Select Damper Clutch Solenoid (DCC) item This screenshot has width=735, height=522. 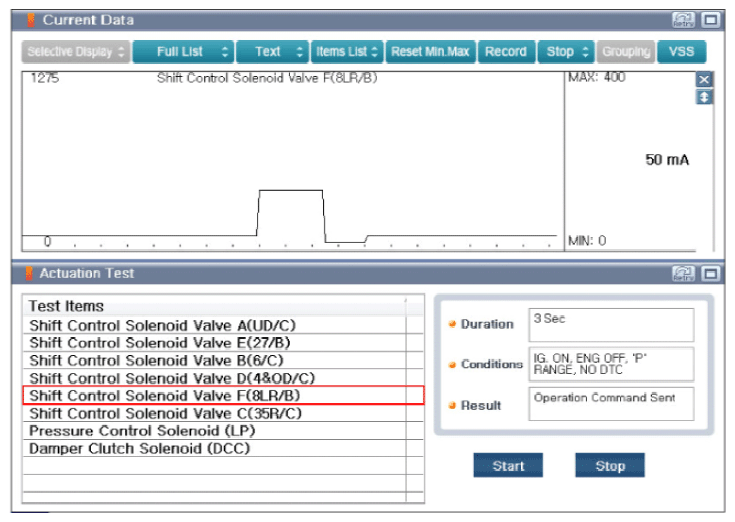pyautogui.click(x=215, y=448)
